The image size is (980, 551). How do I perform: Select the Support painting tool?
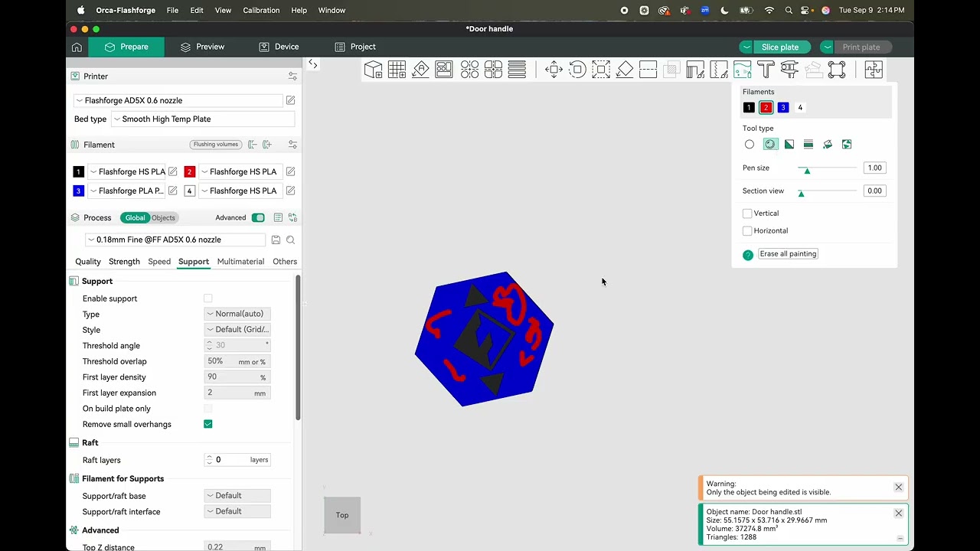click(x=695, y=70)
